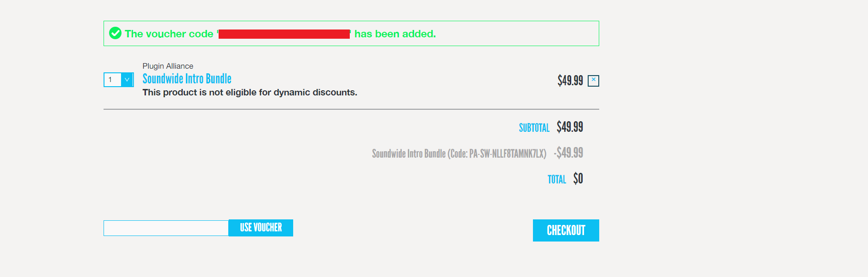Remove Soundwide Intro Bundle from cart

593,81
